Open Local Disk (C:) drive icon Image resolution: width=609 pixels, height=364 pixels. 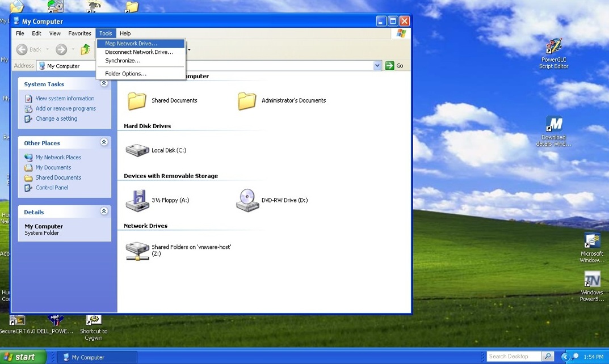pyautogui.click(x=137, y=150)
